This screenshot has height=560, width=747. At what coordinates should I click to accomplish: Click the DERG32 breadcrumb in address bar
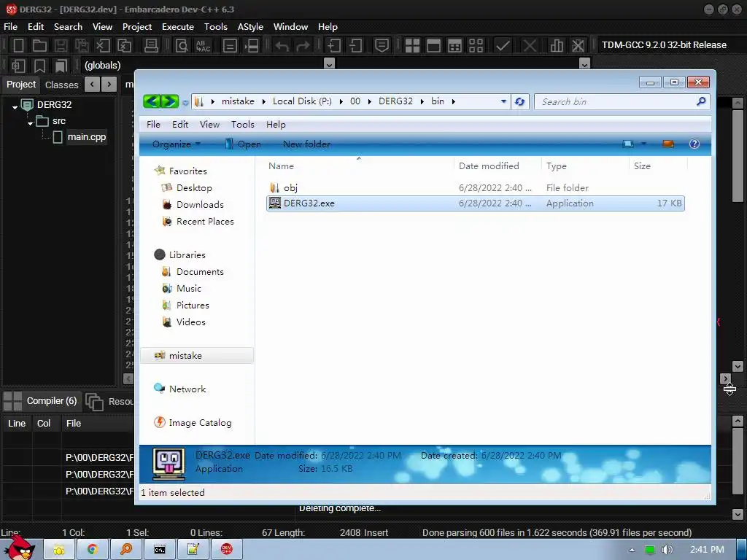(395, 101)
